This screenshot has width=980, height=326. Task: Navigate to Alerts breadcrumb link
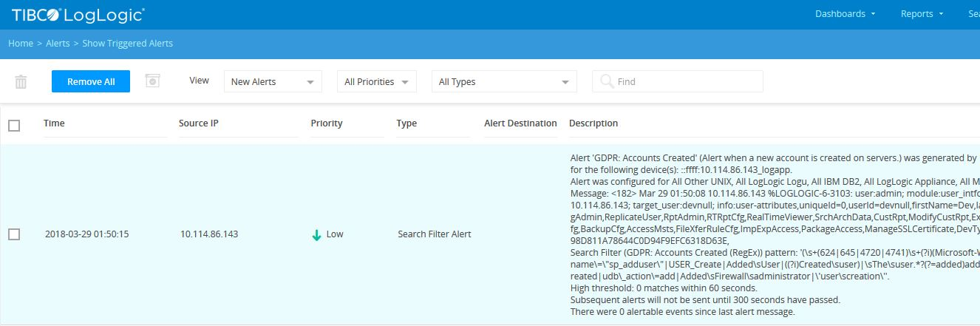click(58, 44)
